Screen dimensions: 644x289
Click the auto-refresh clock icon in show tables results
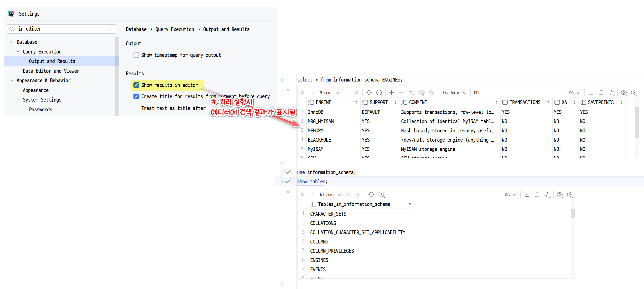381,194
